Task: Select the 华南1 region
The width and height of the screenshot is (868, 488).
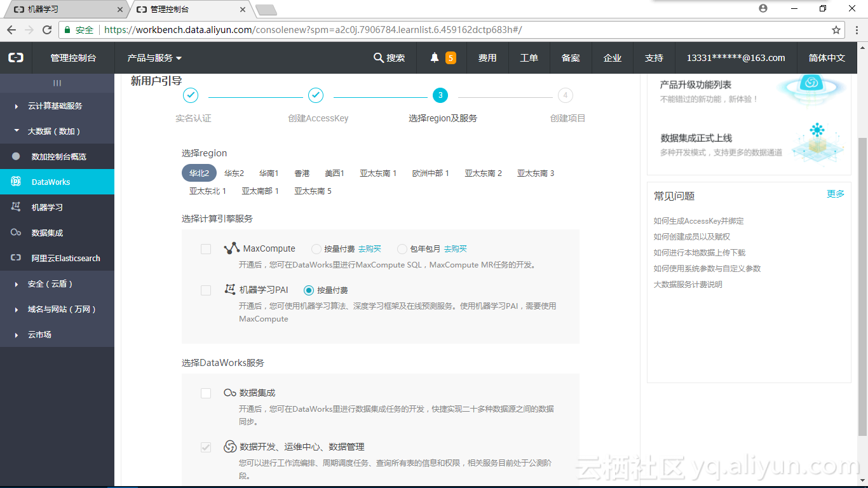Action: pyautogui.click(x=269, y=173)
